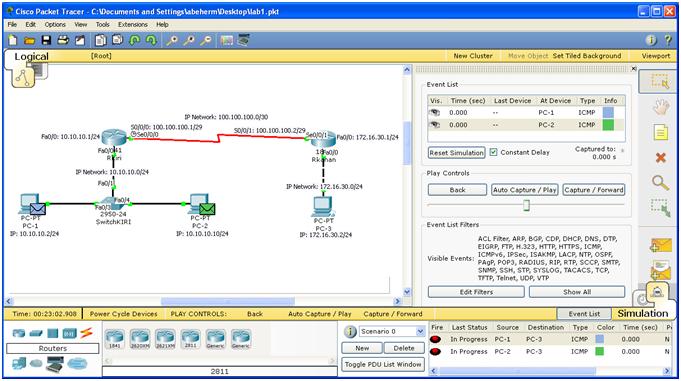Pick the 1841 router model
681x381 pixels.
tap(115, 339)
